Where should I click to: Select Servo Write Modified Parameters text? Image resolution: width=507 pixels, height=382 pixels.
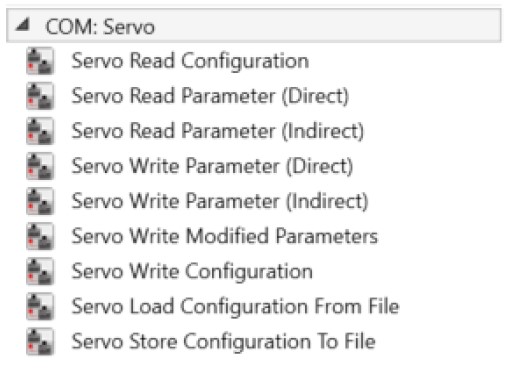[x=225, y=236]
